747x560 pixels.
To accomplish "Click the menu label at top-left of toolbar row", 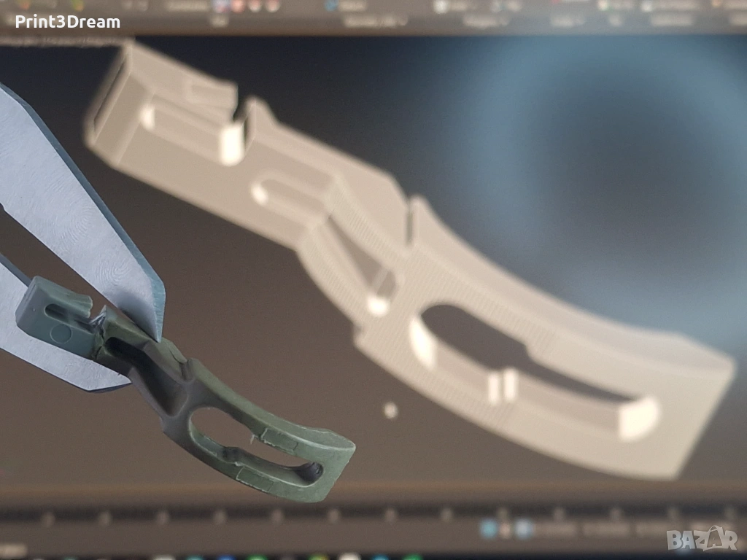I will (x=218, y=21).
